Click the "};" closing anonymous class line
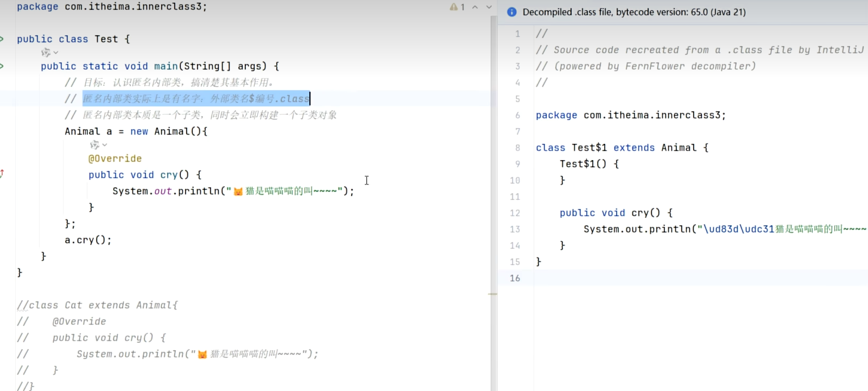Viewport: 868px width, 391px height. [x=70, y=224]
